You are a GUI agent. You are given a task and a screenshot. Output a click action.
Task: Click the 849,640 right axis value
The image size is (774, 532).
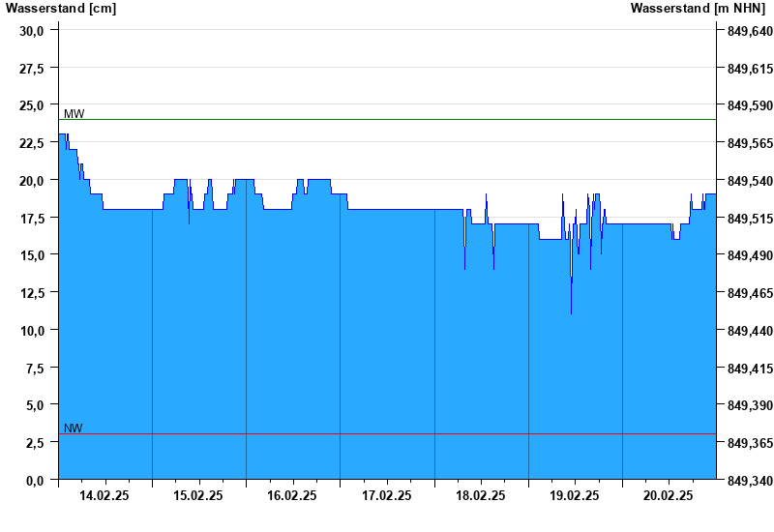click(750, 31)
